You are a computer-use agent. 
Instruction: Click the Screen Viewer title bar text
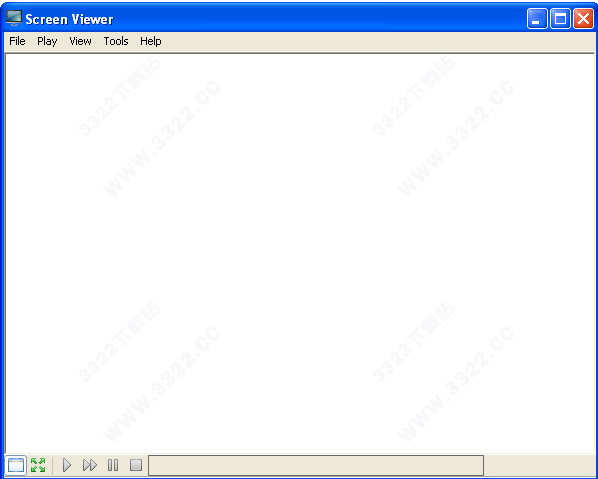tap(69, 19)
